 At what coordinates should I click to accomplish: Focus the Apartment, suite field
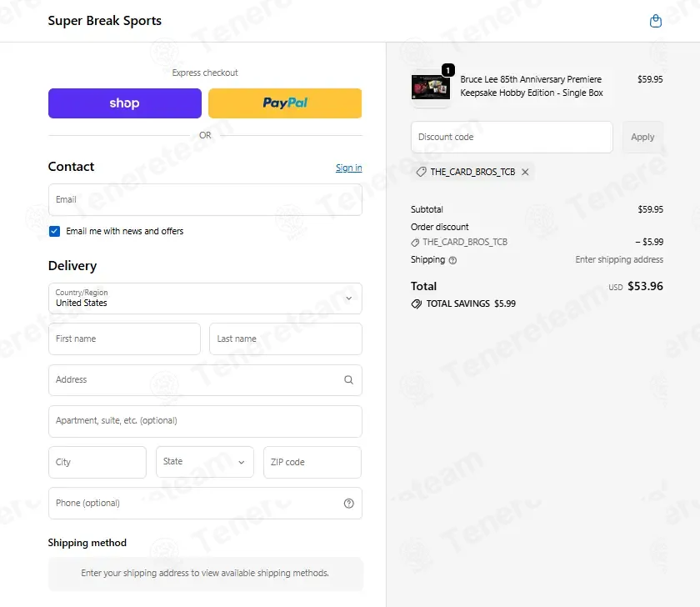(x=205, y=421)
